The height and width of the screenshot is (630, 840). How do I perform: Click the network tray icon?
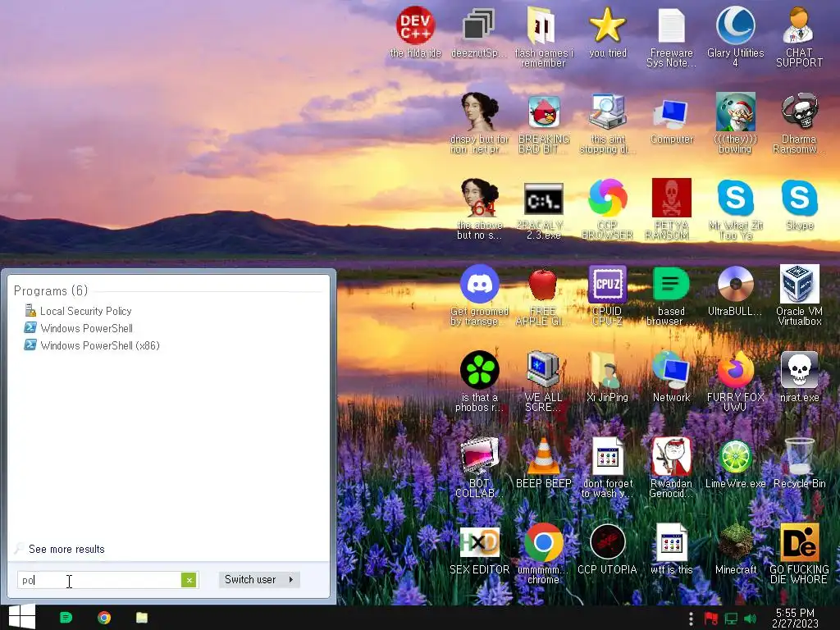tap(731, 619)
